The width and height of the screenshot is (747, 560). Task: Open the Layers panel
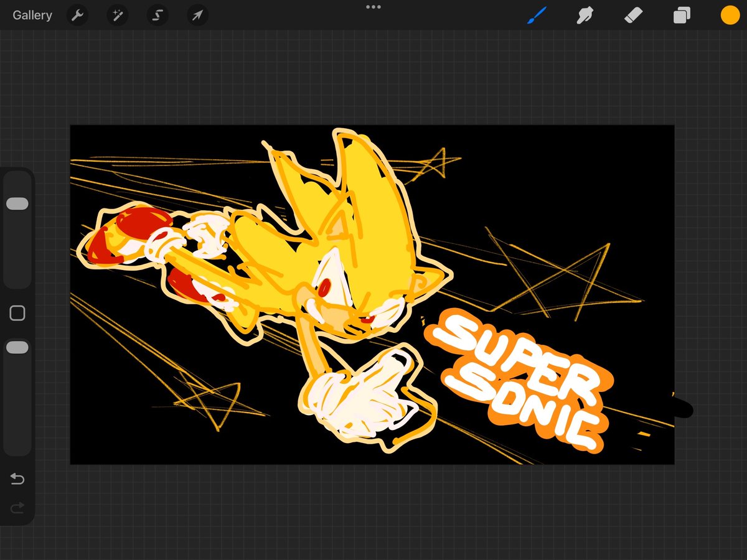pos(682,16)
